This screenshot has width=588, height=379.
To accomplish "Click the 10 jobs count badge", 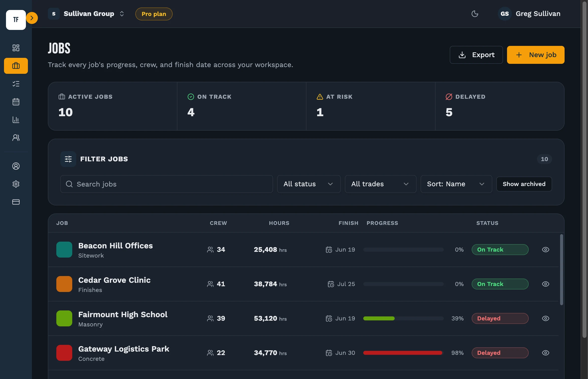I will tap(544, 159).
